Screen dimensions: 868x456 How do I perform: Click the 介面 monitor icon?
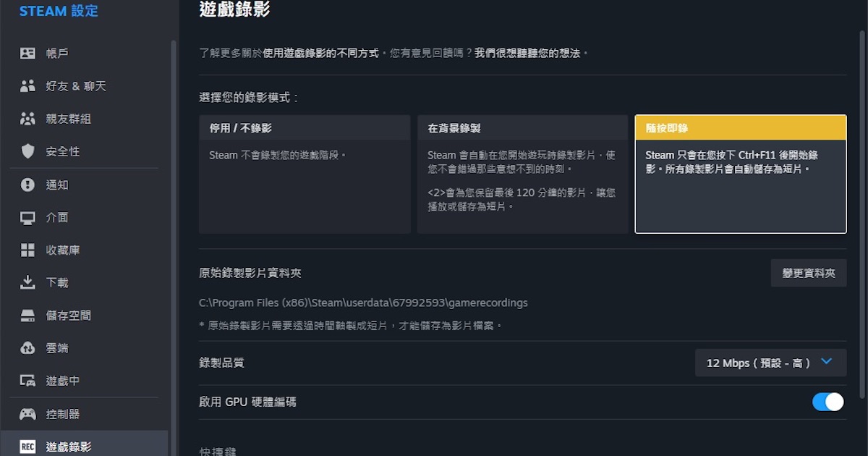click(x=27, y=217)
